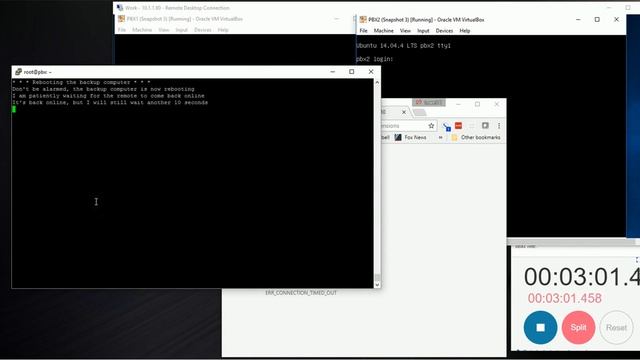
Task: Click the Split button on the stopwatch
Action: point(578,327)
